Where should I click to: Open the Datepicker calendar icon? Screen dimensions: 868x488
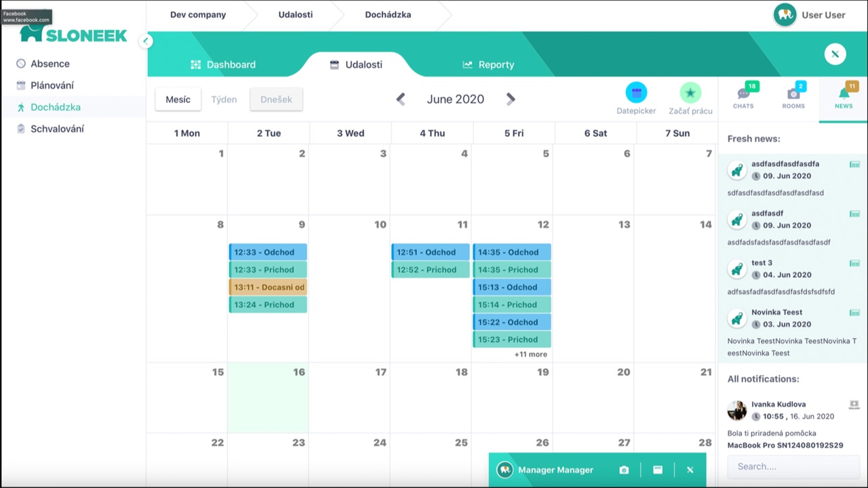tap(636, 92)
